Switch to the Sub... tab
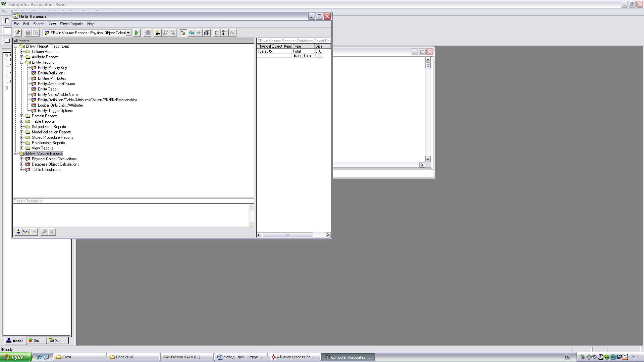The height and width of the screenshot is (362, 644). coord(36,341)
